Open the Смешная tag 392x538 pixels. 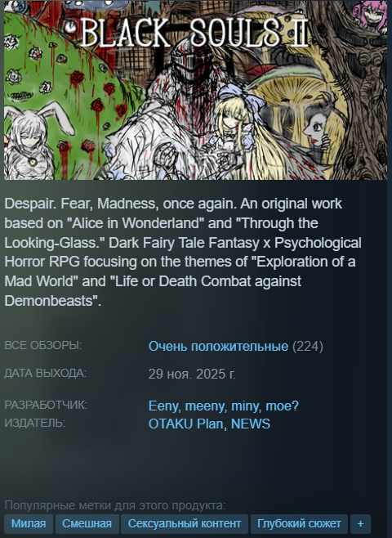[x=87, y=523]
